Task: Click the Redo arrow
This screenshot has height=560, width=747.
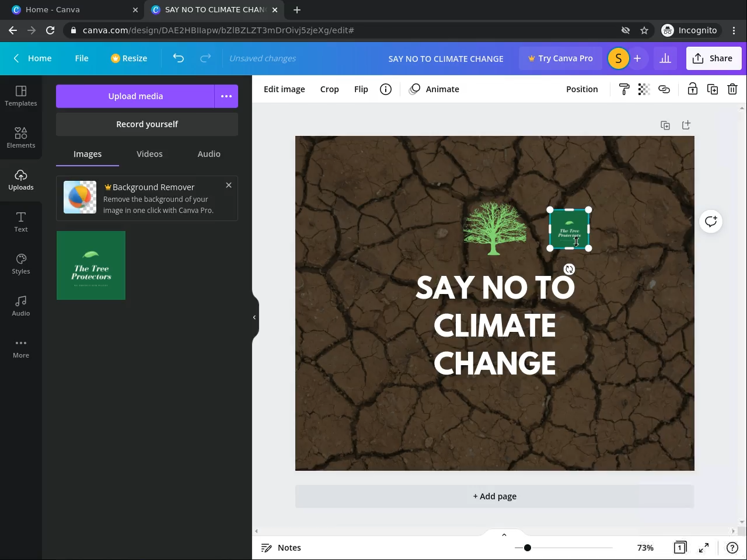Action: tap(205, 58)
